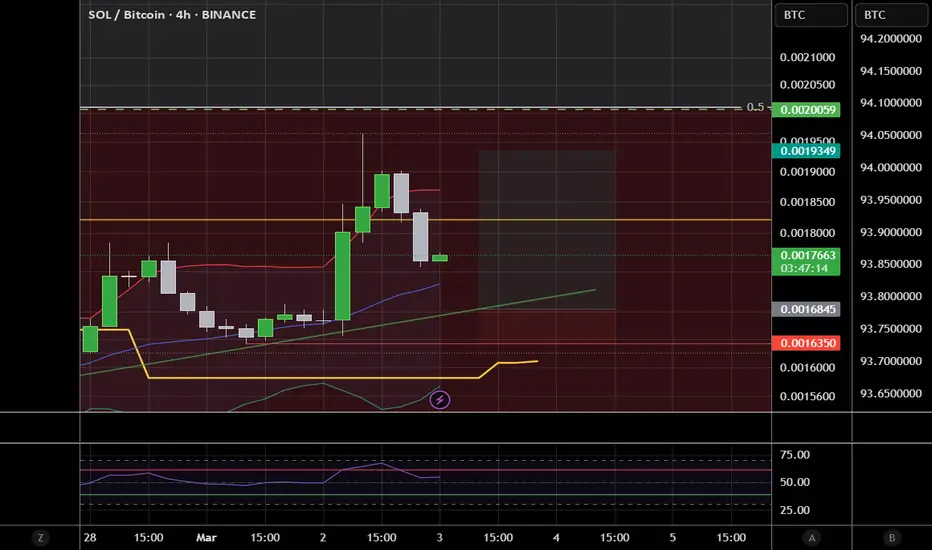Click the candle countdown 03:47:14
Screen dimensions: 932x550
(806, 269)
